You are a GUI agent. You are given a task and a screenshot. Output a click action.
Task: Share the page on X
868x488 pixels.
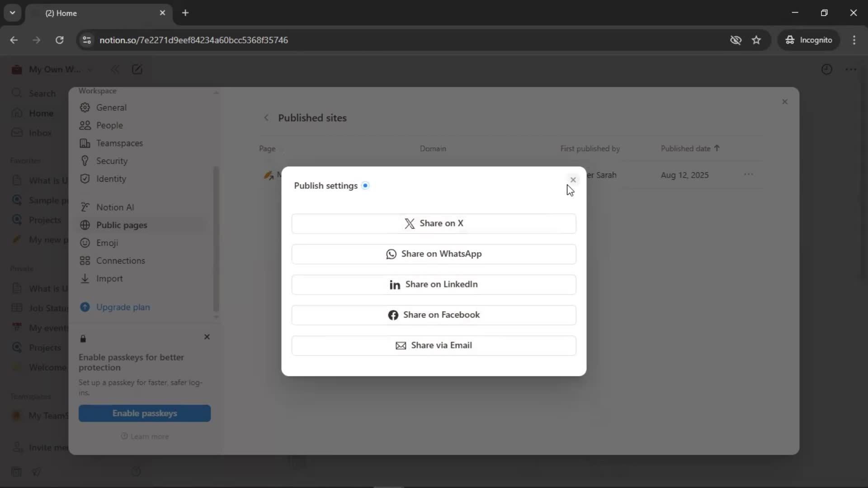(434, 223)
